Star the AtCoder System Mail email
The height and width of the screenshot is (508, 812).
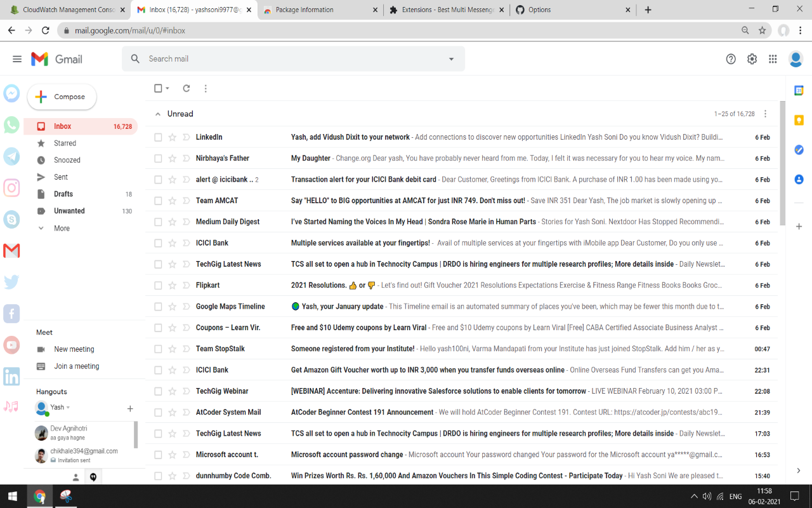tap(172, 412)
